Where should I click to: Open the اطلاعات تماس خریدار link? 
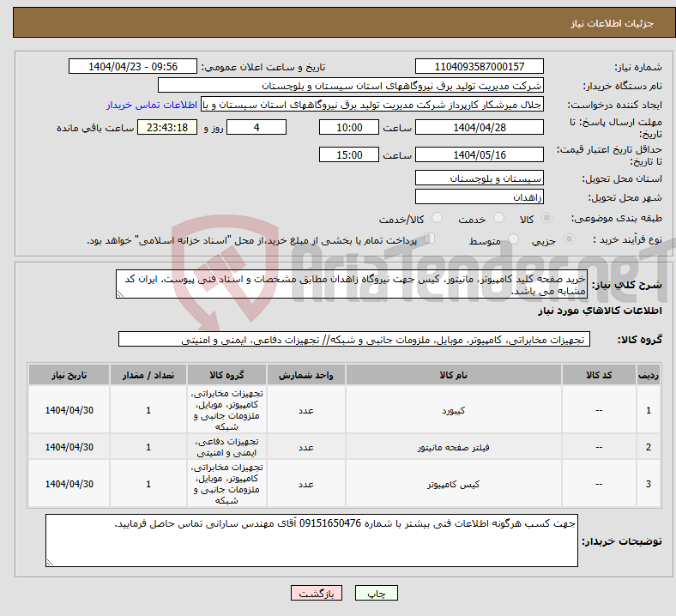point(152,105)
